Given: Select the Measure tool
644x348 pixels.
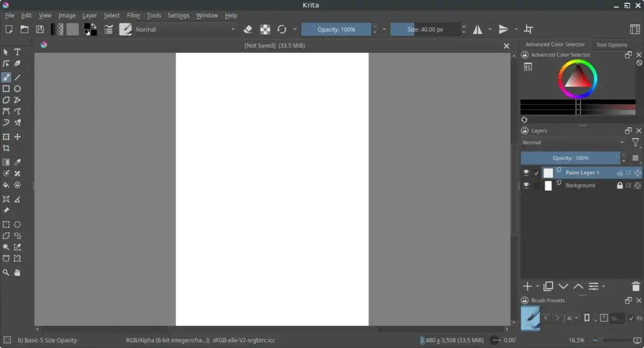Looking at the screenshot, I should [17, 199].
